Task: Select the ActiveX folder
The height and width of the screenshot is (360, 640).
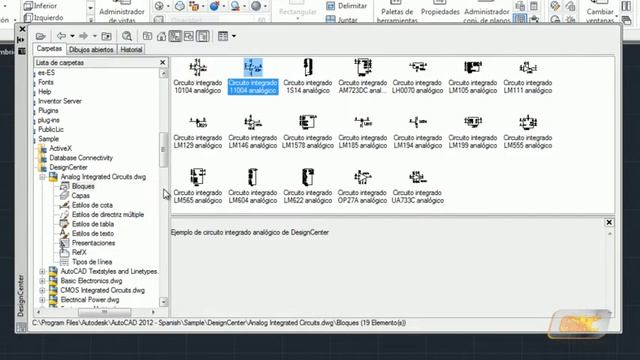Action: pyautogui.click(x=60, y=148)
